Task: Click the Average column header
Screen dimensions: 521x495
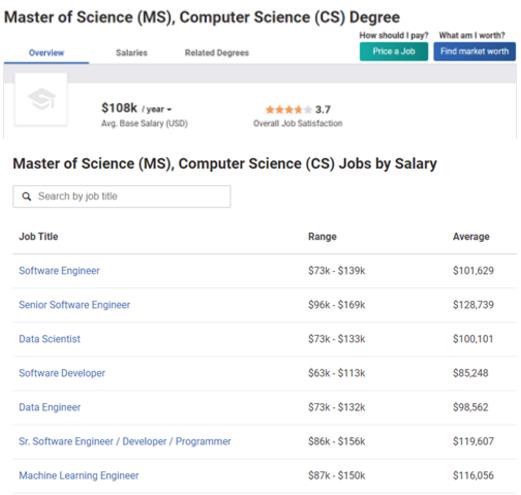Action: (471, 236)
